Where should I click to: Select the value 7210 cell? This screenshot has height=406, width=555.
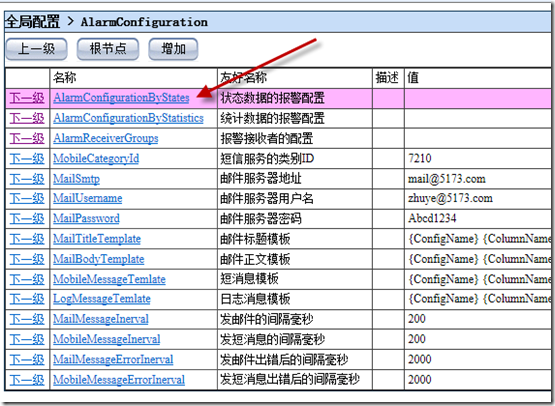pyautogui.click(x=478, y=158)
